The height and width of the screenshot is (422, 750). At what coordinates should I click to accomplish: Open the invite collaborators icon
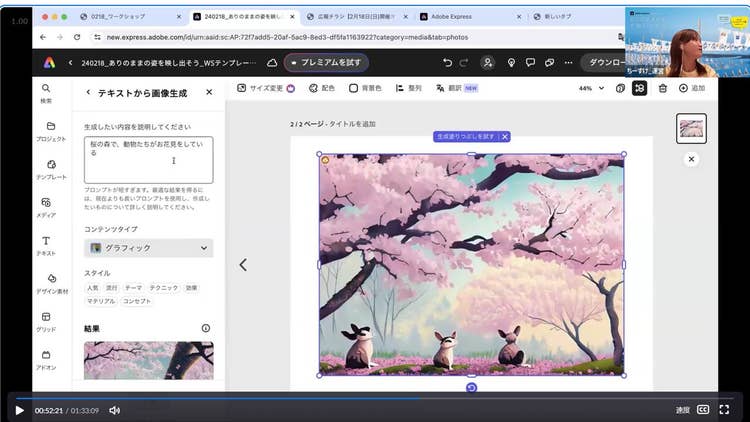pos(487,63)
